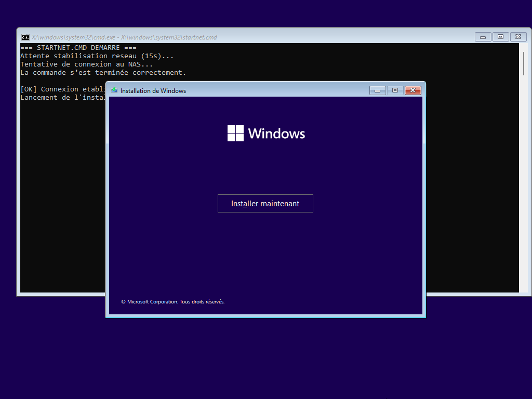Click the Tentative de connexion au NAS line

(87, 64)
